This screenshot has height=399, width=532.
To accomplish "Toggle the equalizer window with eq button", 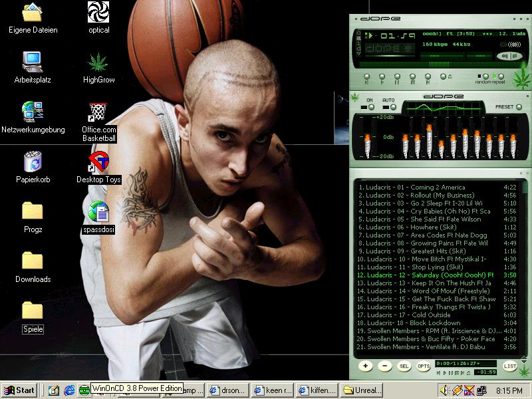I will click(x=505, y=56).
